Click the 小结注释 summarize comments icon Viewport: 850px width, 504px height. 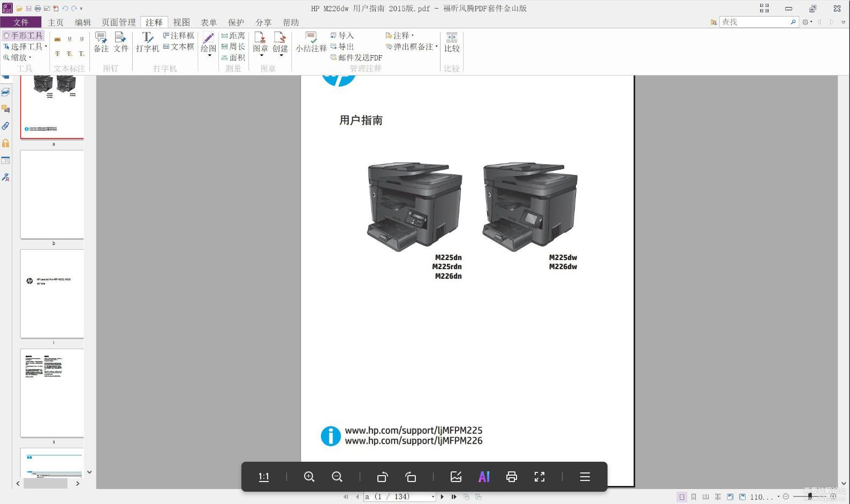point(311,42)
